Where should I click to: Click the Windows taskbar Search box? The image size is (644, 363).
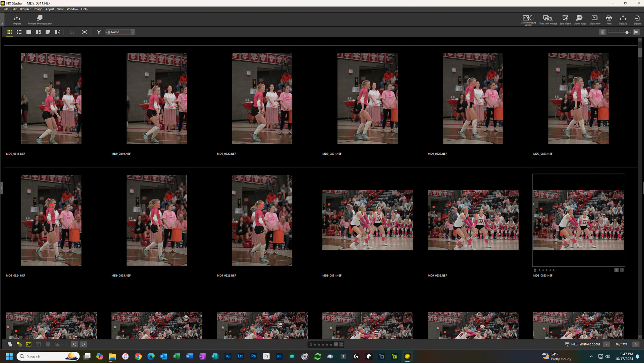pos(48,356)
